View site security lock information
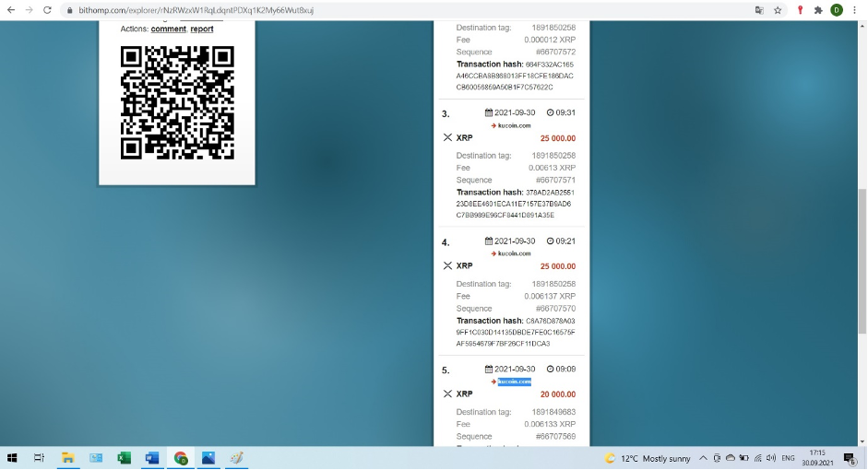 (69, 10)
